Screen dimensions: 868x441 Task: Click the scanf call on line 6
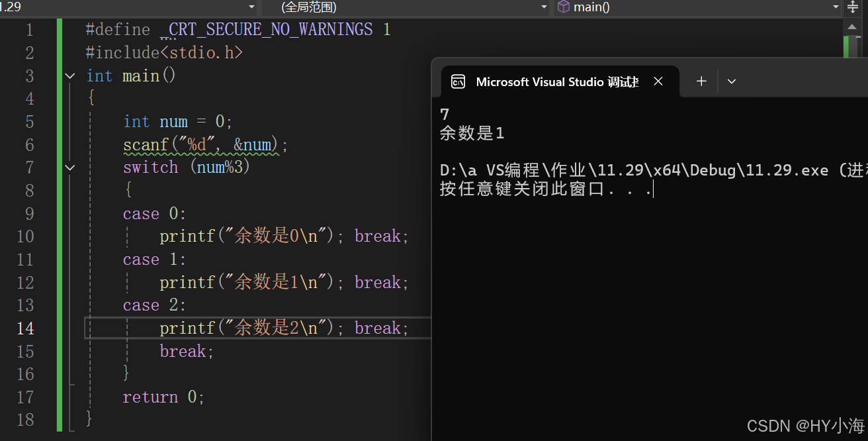coord(206,145)
